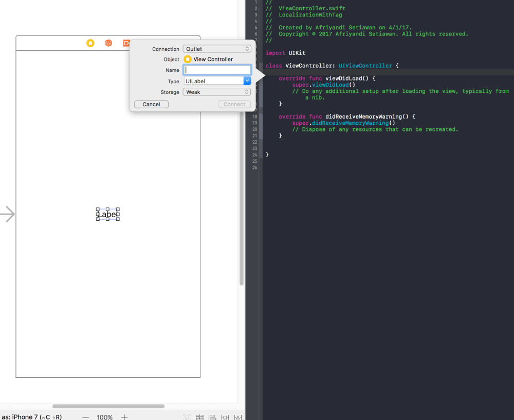Viewport: 514px width, 420px height.
Task: Click the Exit icon in the scene dock
Action: (126, 43)
